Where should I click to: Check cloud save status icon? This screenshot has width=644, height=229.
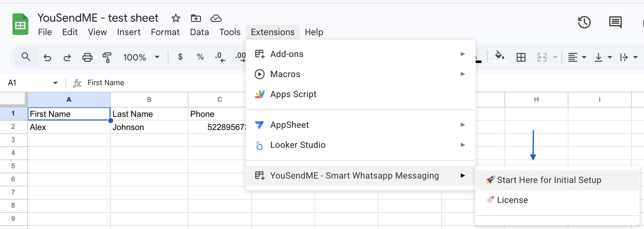[x=216, y=18]
